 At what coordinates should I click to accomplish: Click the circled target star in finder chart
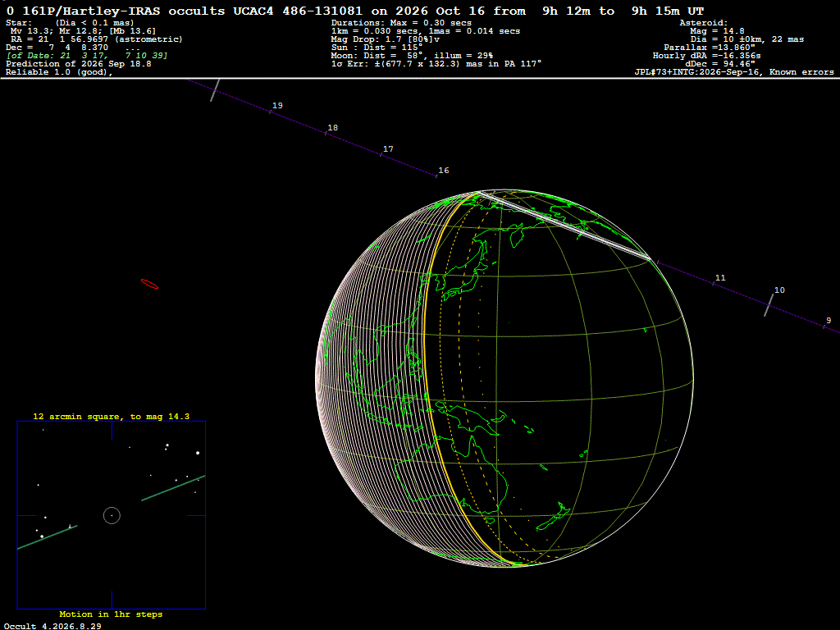click(x=112, y=515)
